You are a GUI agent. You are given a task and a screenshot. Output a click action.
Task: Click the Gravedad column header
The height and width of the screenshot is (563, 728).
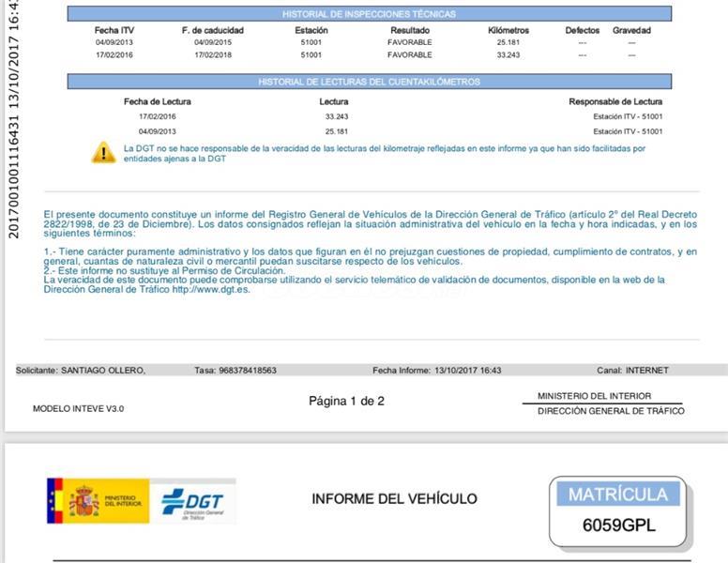point(631,30)
